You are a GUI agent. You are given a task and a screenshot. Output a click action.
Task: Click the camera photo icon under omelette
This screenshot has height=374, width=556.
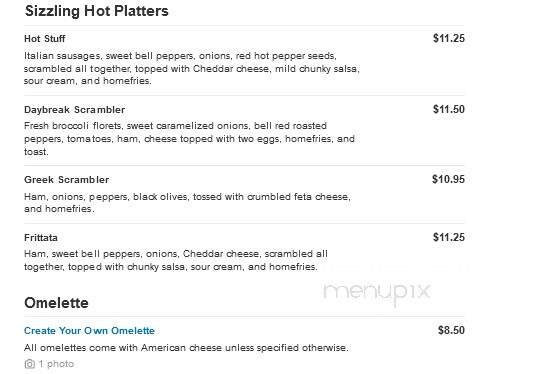29,364
